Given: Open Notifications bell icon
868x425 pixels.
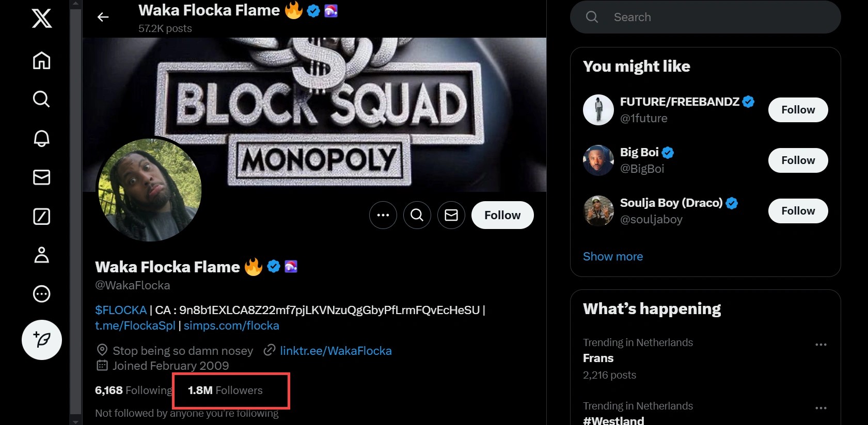Looking at the screenshot, I should click(x=42, y=138).
